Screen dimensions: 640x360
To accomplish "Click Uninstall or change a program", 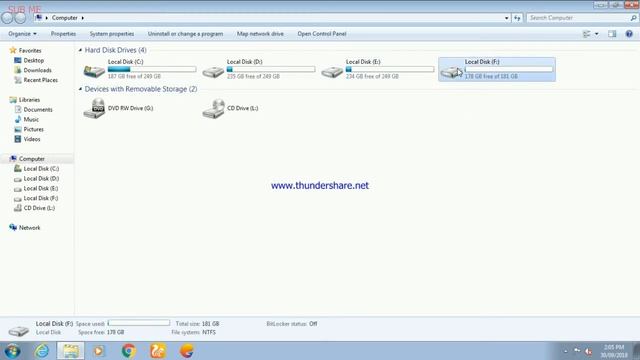I will pyautogui.click(x=185, y=34).
